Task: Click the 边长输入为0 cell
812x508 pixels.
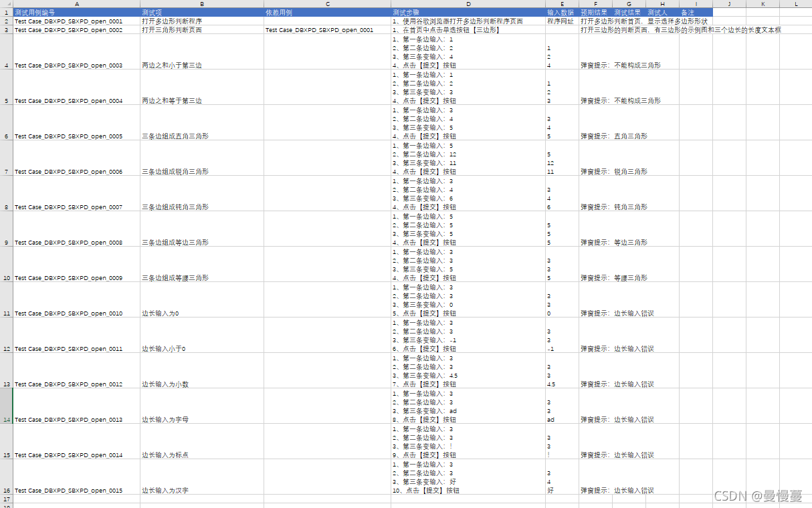Action: (202, 299)
